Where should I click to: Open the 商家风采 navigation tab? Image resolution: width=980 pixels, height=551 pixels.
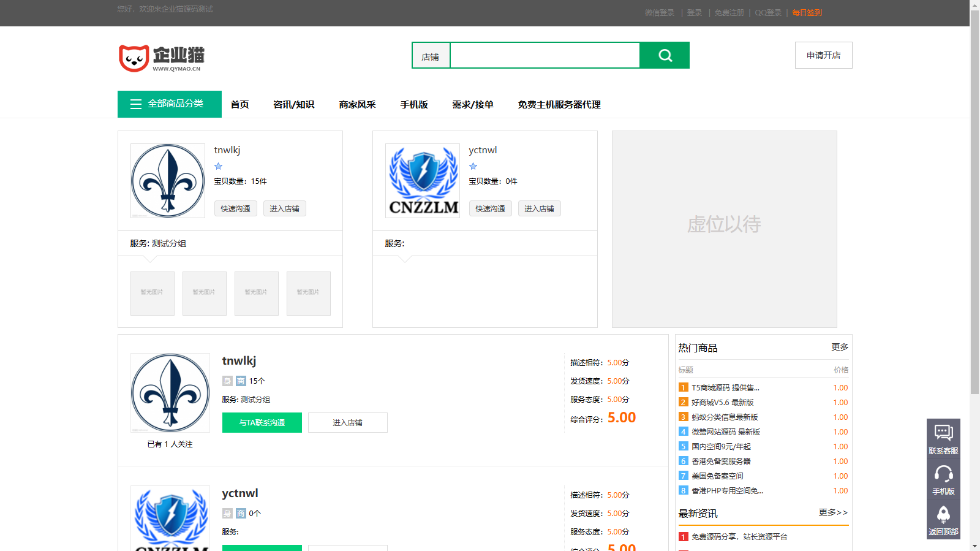click(357, 105)
